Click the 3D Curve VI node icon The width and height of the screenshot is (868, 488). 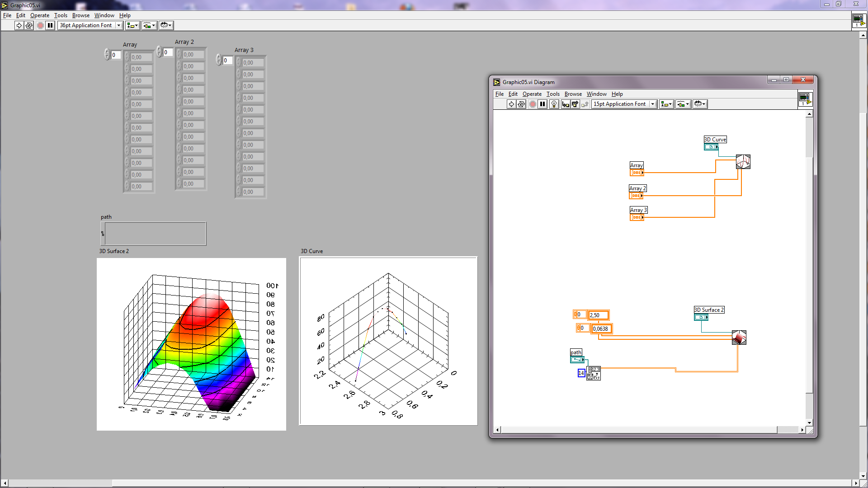point(743,161)
